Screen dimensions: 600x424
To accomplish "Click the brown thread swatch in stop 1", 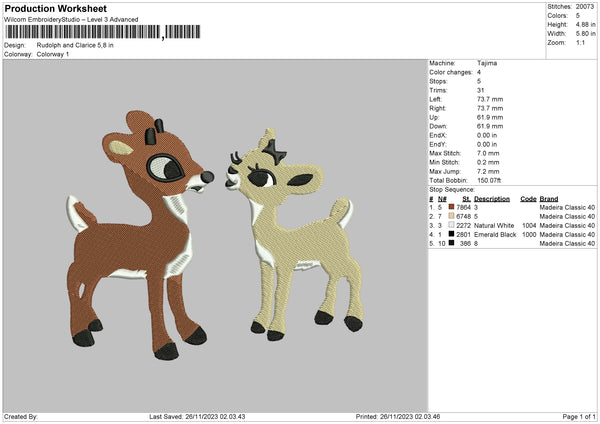I will 452,207.
